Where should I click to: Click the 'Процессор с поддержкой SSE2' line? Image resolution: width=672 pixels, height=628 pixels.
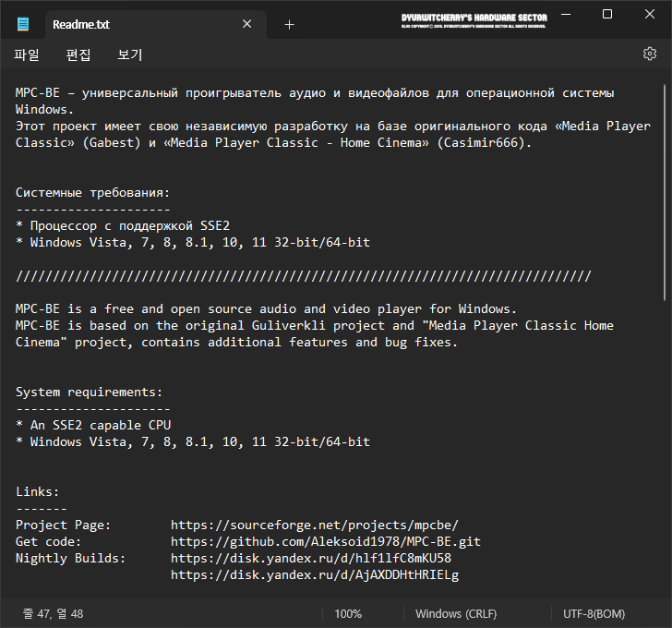tap(123, 226)
